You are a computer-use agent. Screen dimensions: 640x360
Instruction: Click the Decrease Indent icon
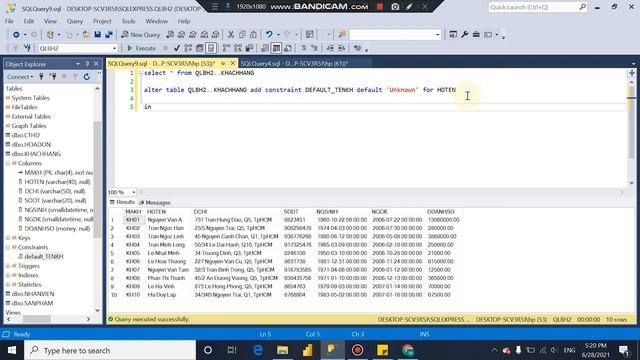(x=330, y=48)
